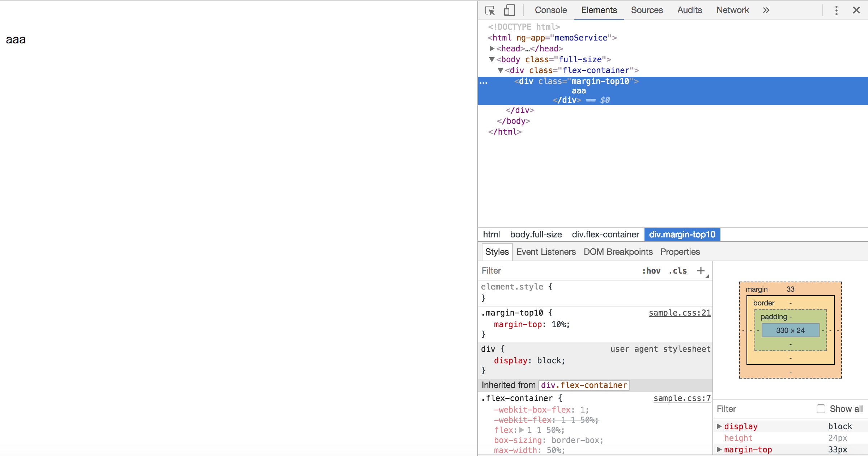
Task: Open the more tabs chevron
Action: tap(766, 10)
